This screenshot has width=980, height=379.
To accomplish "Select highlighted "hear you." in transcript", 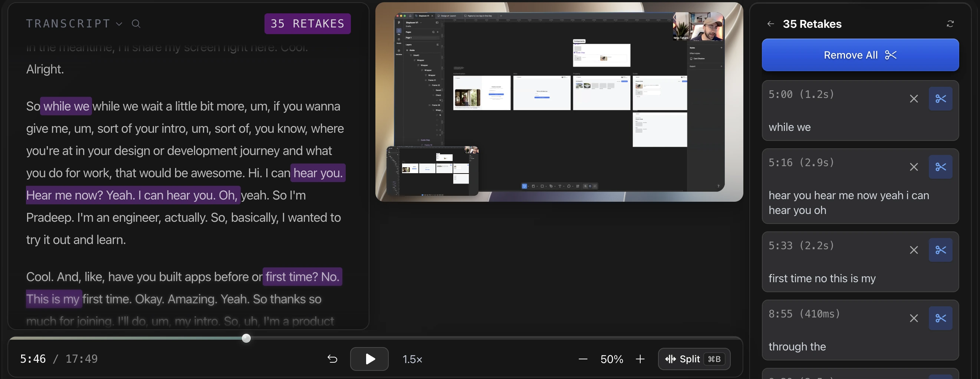I will click(318, 173).
